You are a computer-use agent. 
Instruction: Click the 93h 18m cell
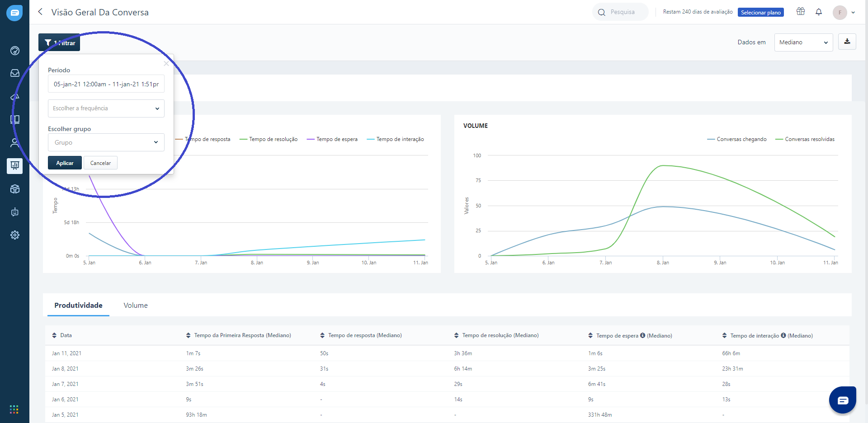point(196,415)
